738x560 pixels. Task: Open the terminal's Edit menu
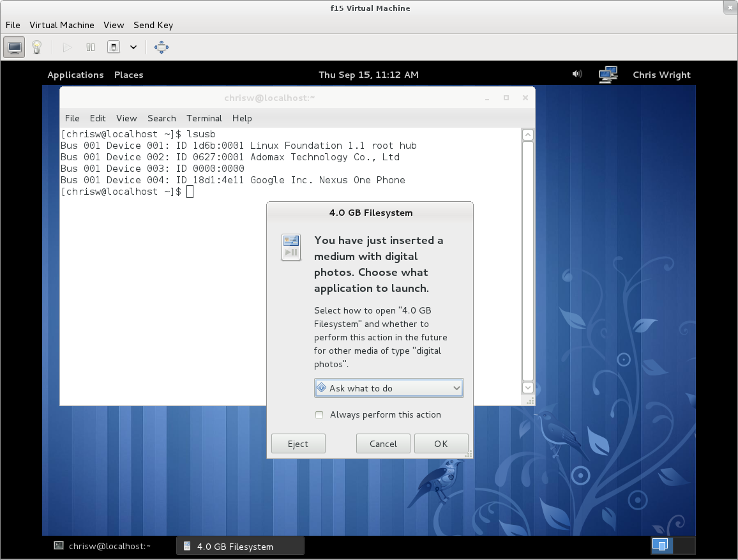[x=98, y=118]
